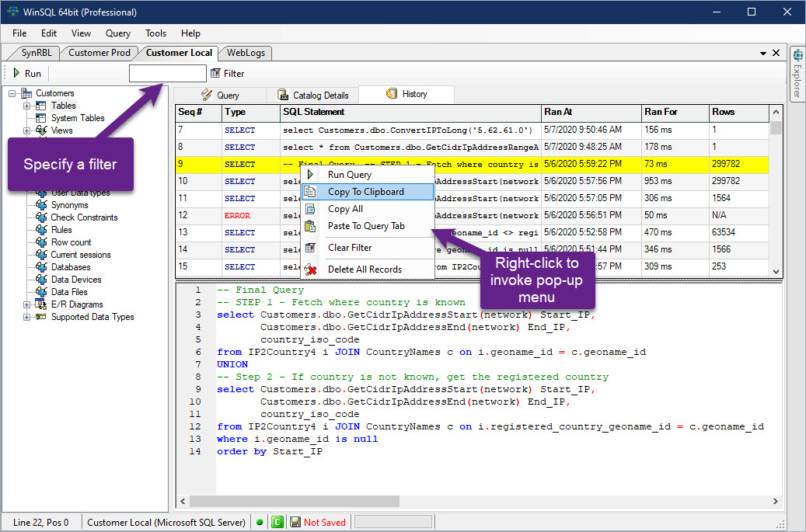Expand the Tables tree node

pos(26,106)
